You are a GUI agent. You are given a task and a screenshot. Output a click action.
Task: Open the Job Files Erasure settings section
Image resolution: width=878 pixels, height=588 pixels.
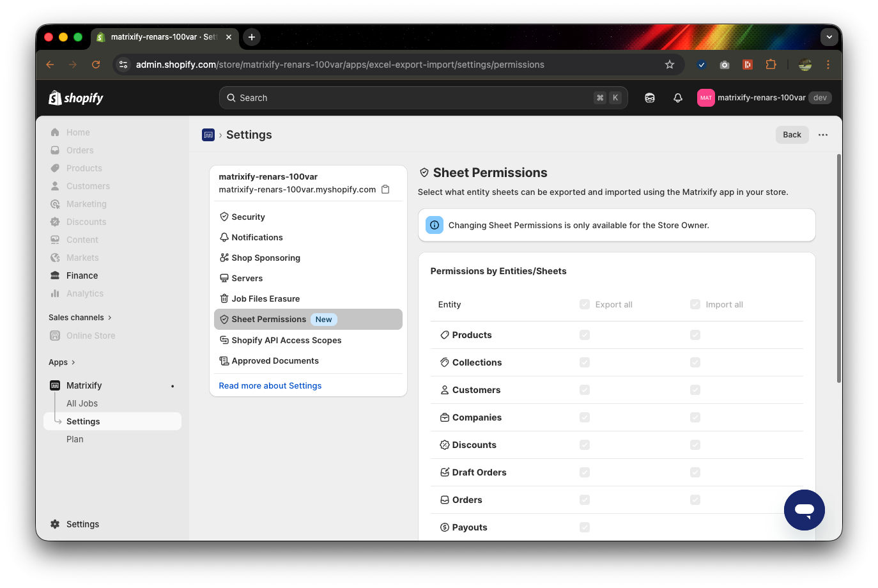[x=265, y=298]
